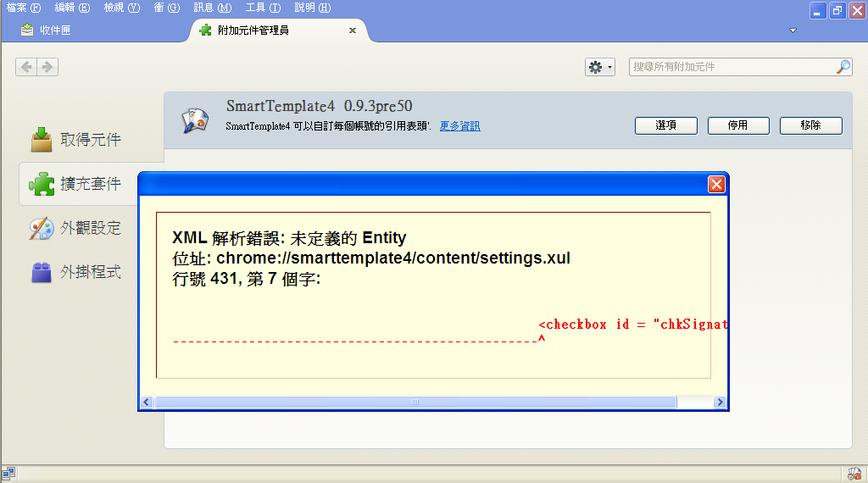Click the status bar online icon

pyautogui.click(x=8, y=474)
